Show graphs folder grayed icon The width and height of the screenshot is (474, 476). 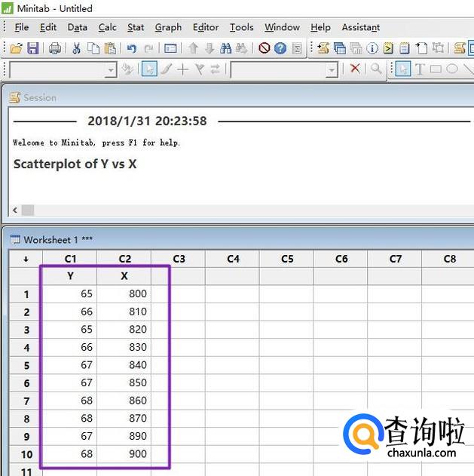(x=356, y=48)
